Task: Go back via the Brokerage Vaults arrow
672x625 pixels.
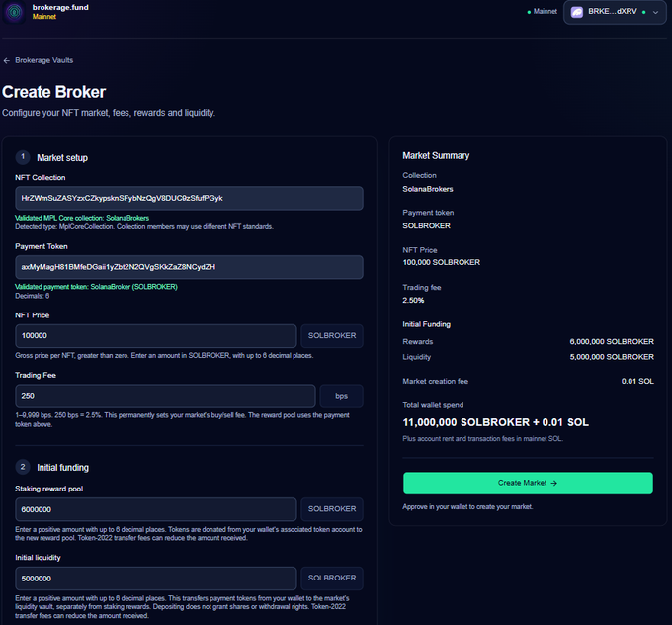Action: point(7,61)
